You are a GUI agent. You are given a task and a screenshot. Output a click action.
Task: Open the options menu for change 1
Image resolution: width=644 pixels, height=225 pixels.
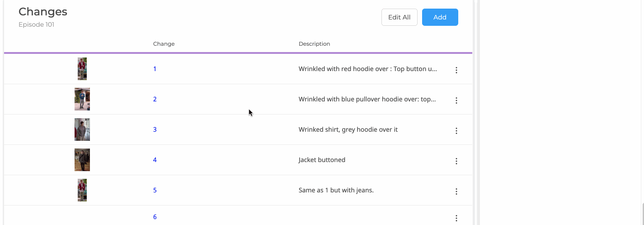pyautogui.click(x=456, y=70)
